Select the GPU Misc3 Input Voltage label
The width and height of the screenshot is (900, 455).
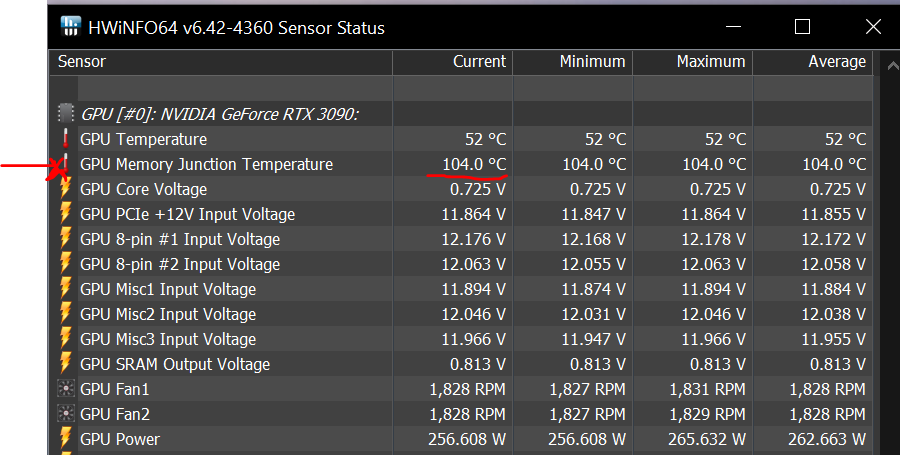168,339
